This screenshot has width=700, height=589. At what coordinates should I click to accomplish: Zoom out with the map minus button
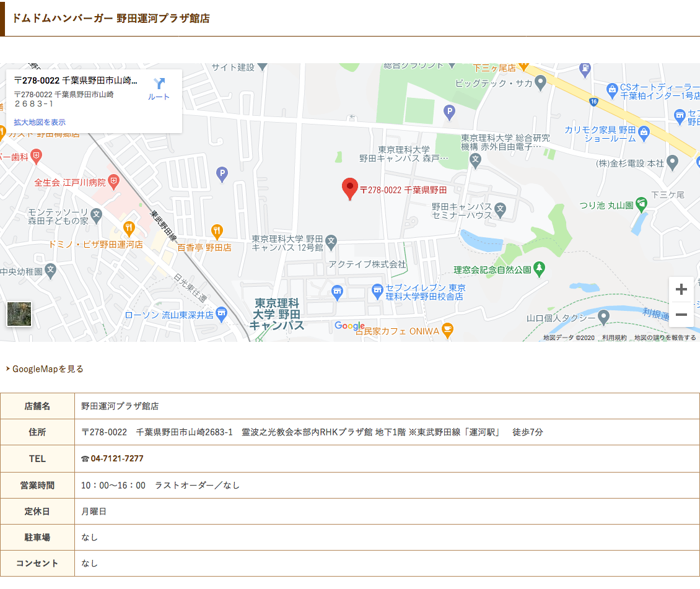click(x=681, y=315)
